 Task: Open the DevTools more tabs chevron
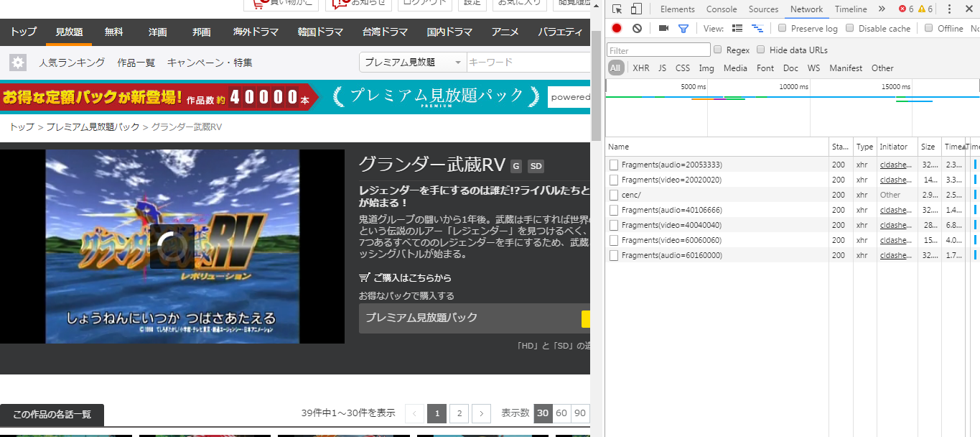coord(882,9)
